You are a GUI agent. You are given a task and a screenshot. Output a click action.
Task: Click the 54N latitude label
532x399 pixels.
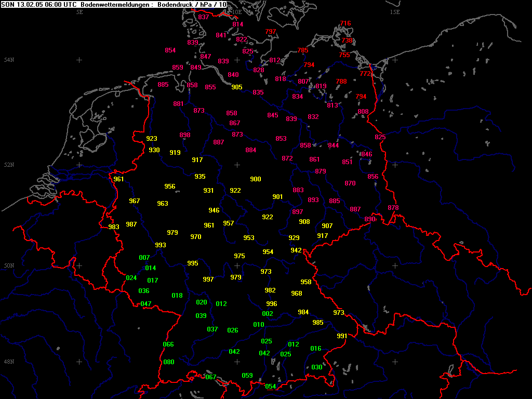pyautogui.click(x=8, y=60)
